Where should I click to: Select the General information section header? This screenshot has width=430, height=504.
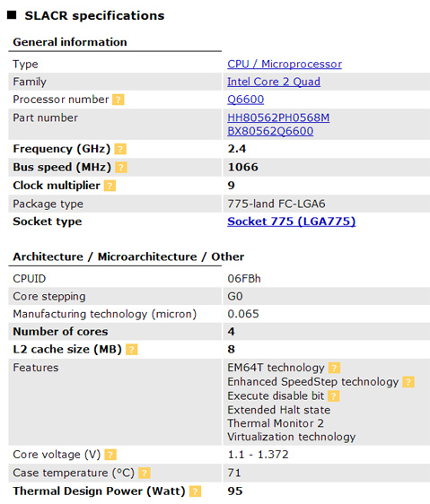click(70, 42)
